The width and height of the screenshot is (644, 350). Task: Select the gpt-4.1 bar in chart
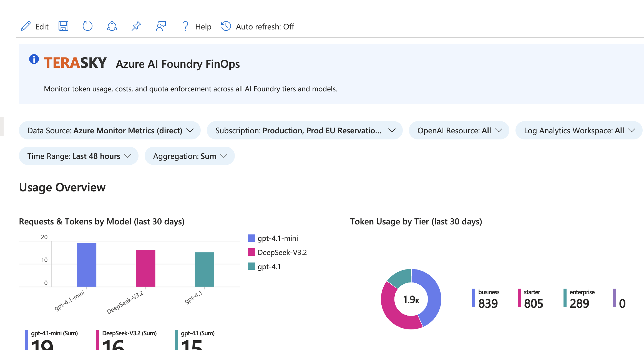[205, 269]
